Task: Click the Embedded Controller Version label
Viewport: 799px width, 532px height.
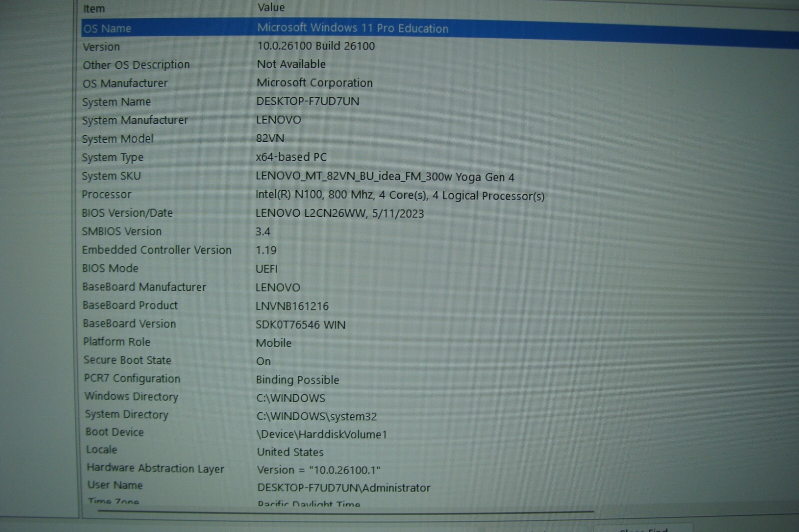Action: click(x=156, y=250)
